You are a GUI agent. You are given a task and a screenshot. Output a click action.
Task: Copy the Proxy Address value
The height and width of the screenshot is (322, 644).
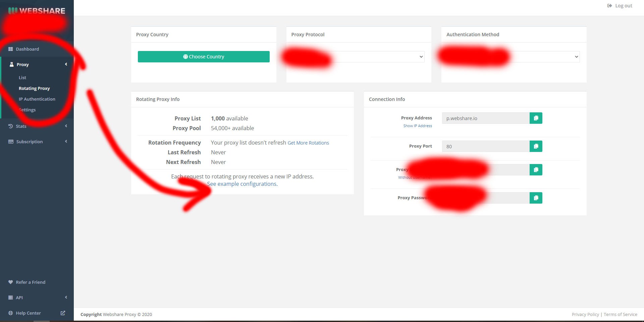(536, 118)
